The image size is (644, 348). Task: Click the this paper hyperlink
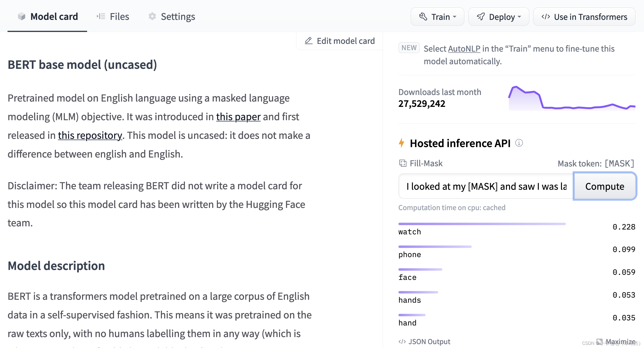(x=238, y=116)
